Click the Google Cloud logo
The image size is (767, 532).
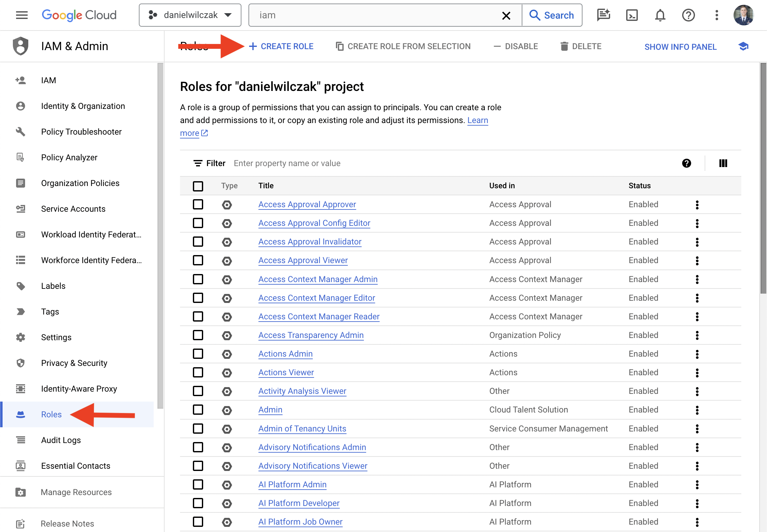tap(79, 15)
